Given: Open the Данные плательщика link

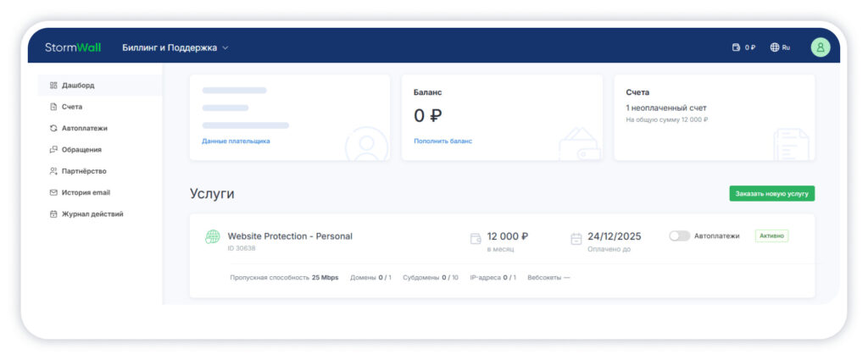Looking at the screenshot, I should (x=236, y=141).
